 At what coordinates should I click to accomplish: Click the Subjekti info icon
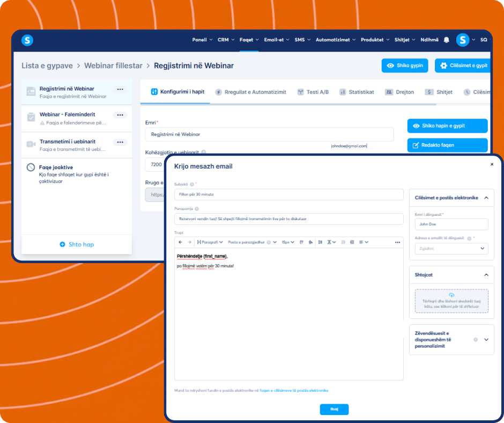click(x=192, y=185)
